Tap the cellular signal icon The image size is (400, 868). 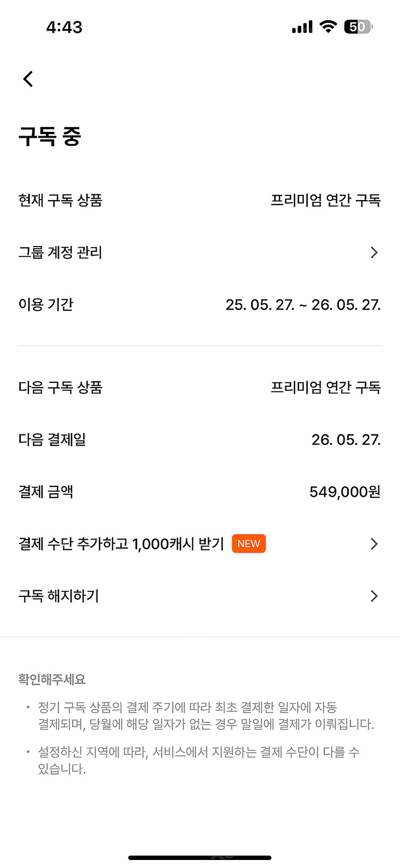302,27
